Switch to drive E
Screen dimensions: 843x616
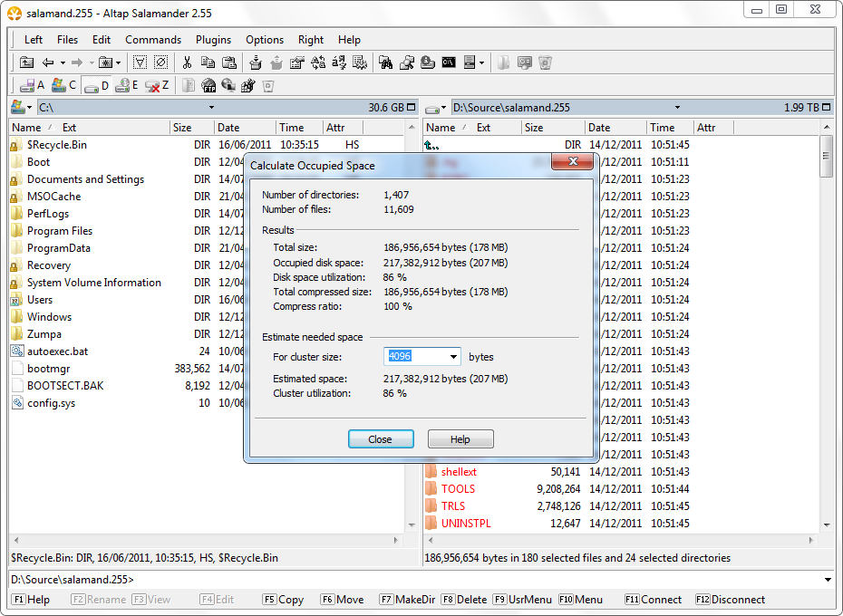(x=128, y=85)
